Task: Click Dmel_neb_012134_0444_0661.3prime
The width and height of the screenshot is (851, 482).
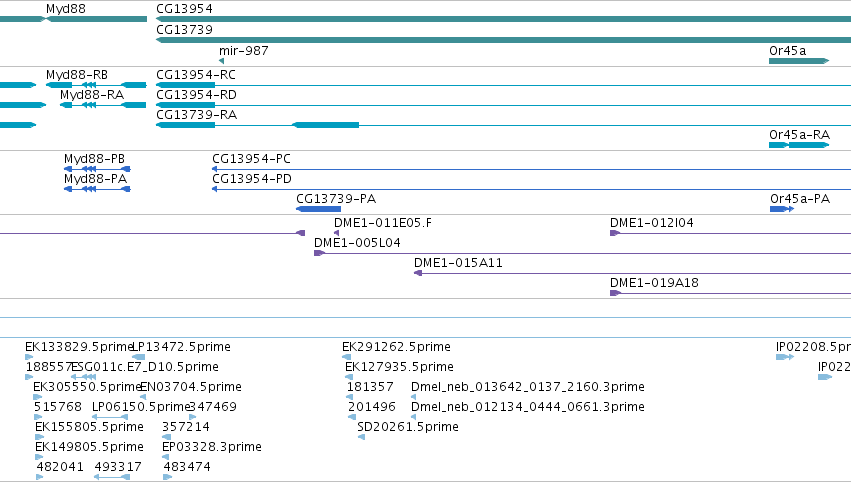Action: coord(528,407)
